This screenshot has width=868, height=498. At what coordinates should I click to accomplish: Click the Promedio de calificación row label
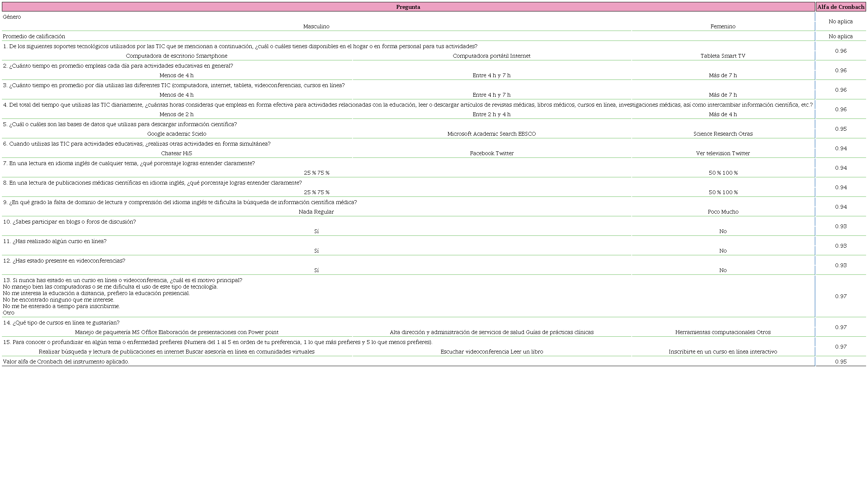(x=34, y=36)
